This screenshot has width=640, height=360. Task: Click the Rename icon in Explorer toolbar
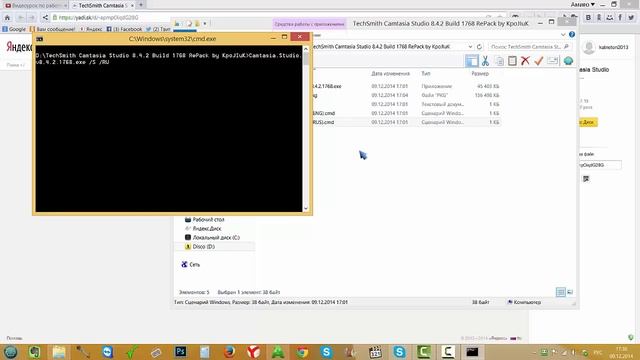(553, 60)
